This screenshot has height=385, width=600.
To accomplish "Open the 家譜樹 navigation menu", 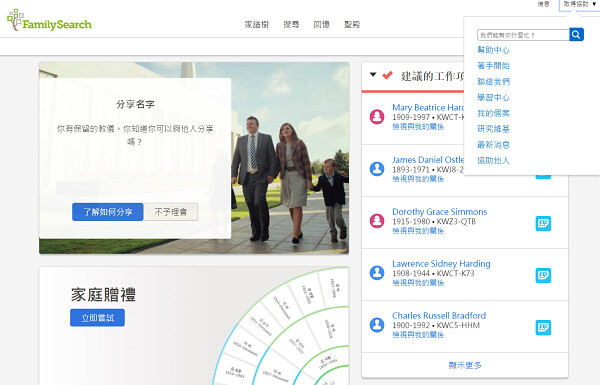I will 257,24.
